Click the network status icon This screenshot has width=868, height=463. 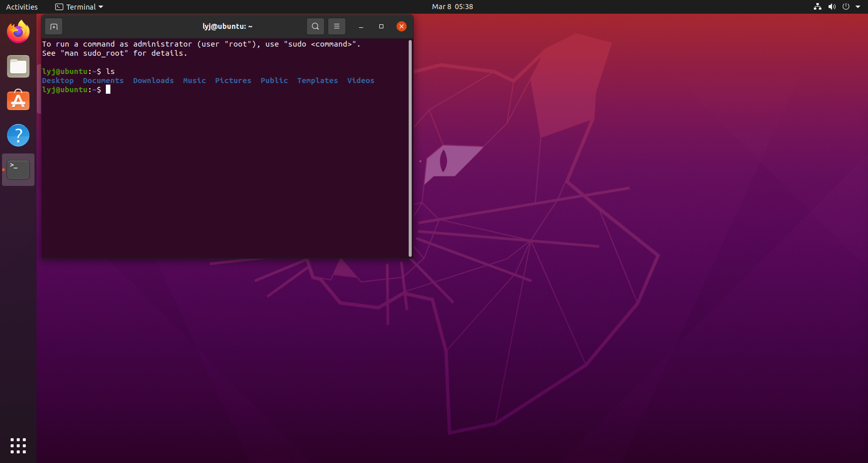pyautogui.click(x=817, y=7)
